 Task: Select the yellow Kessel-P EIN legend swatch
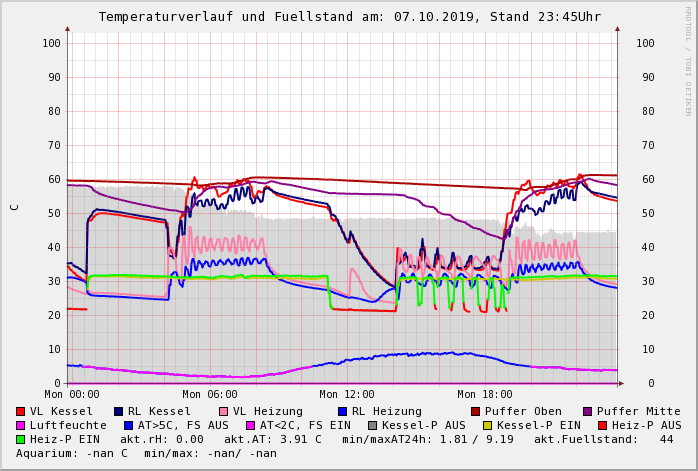pos(489,425)
